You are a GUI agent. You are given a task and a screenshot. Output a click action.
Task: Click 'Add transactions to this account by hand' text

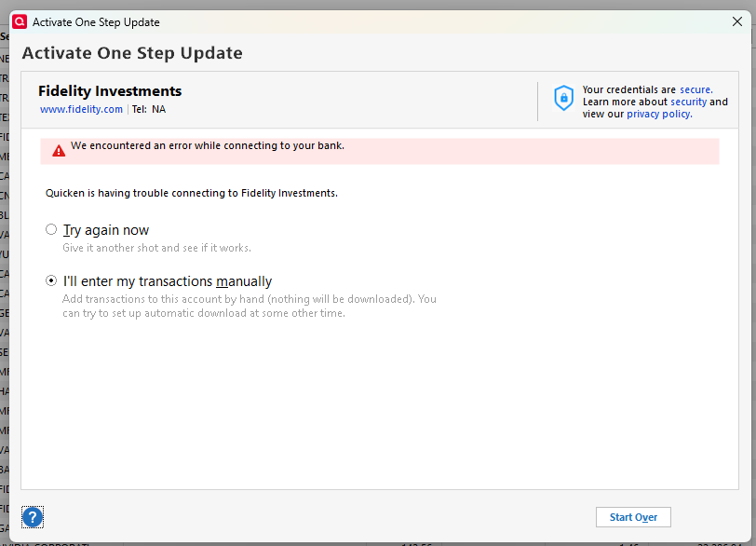coord(250,306)
